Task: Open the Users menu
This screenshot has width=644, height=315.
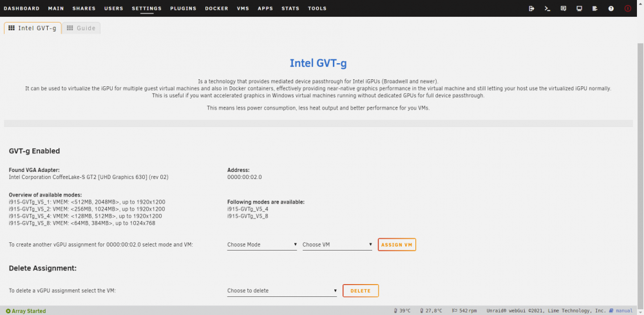Action: 114,8
